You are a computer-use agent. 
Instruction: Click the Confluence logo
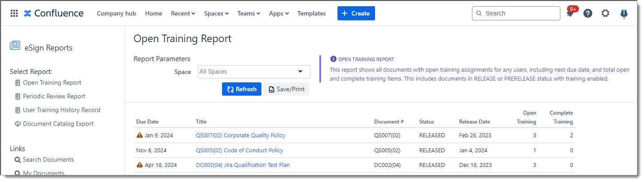(x=54, y=13)
